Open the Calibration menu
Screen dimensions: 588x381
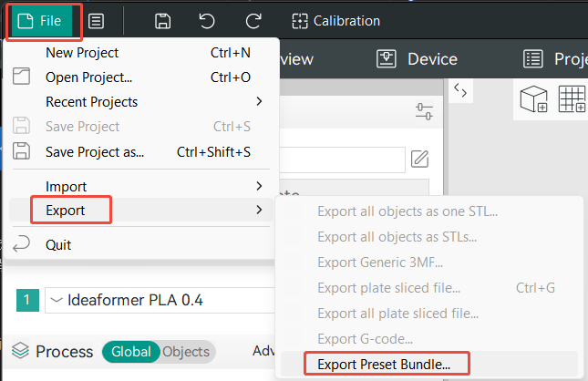[x=336, y=21]
